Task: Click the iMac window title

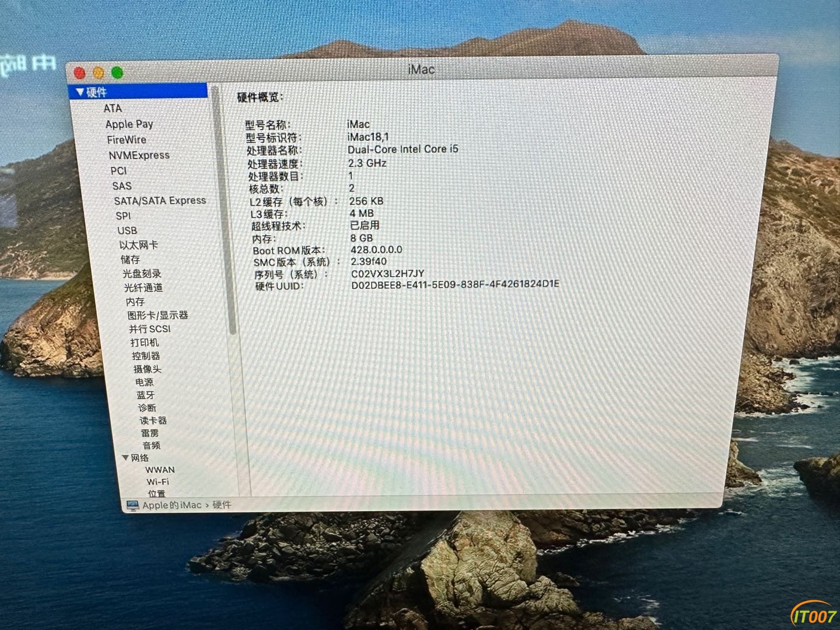Action: point(421,69)
